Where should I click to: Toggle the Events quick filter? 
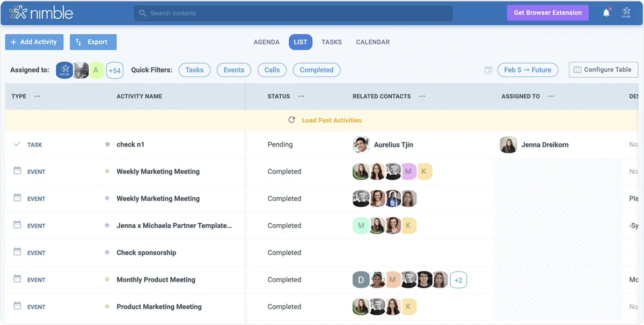pos(233,70)
